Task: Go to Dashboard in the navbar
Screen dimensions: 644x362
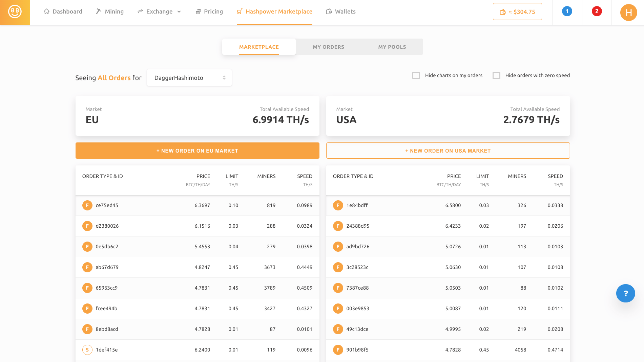Action: (x=63, y=12)
